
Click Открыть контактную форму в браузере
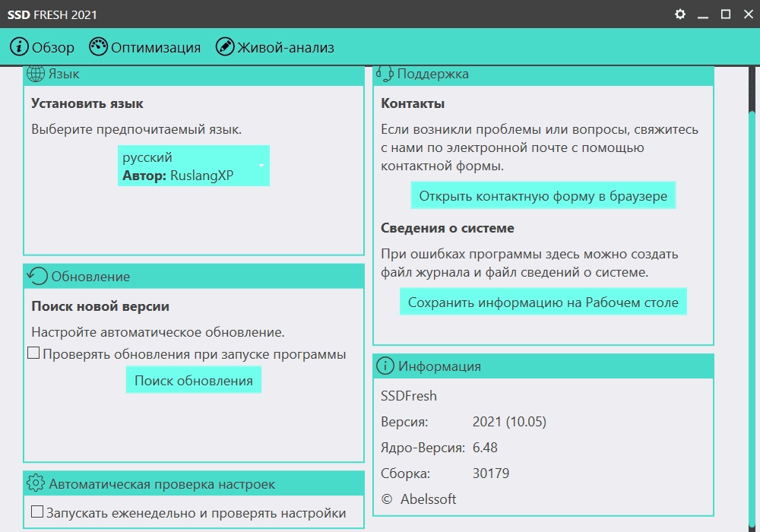pyautogui.click(x=543, y=196)
